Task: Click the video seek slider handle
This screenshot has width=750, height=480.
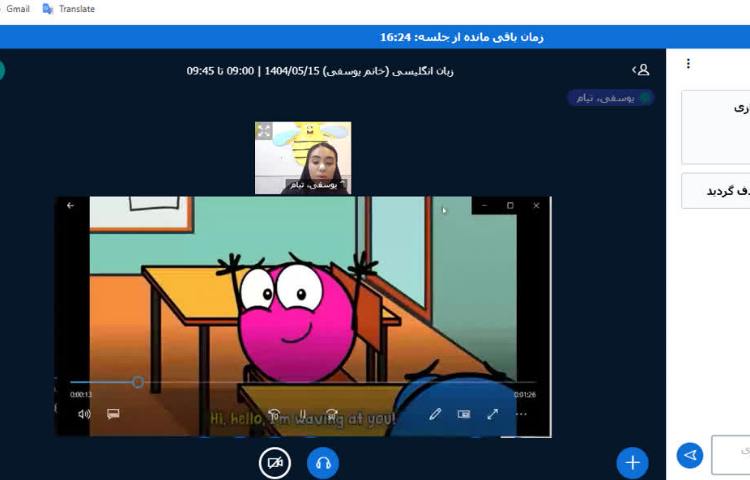Action: point(138,382)
